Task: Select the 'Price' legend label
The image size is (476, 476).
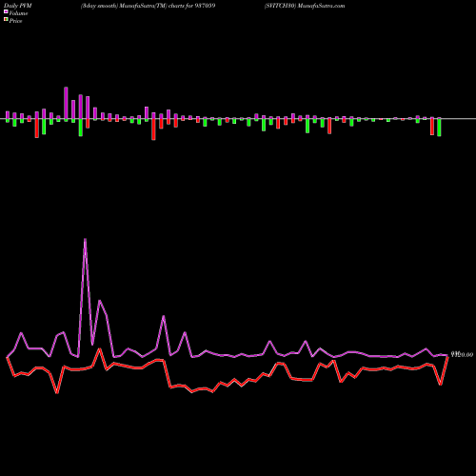Action: tap(15, 21)
